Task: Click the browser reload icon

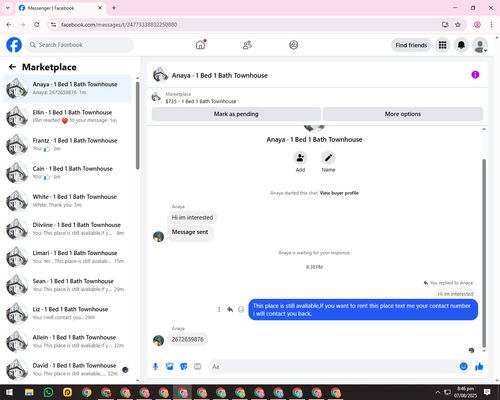Action: 37,24
